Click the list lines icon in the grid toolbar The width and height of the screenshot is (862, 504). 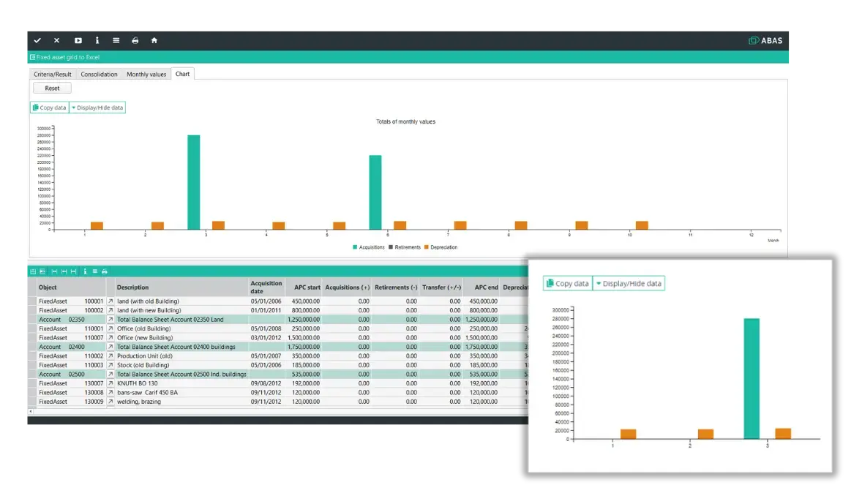click(x=94, y=271)
